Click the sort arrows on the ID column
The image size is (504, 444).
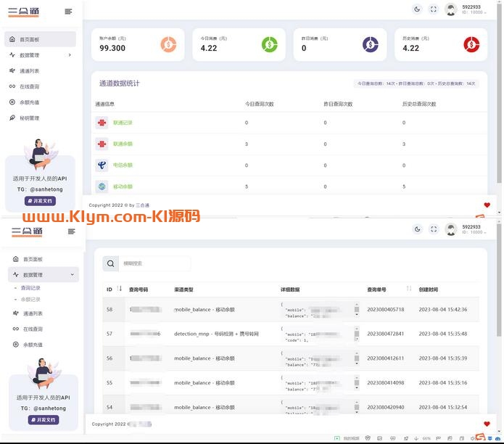120,289
